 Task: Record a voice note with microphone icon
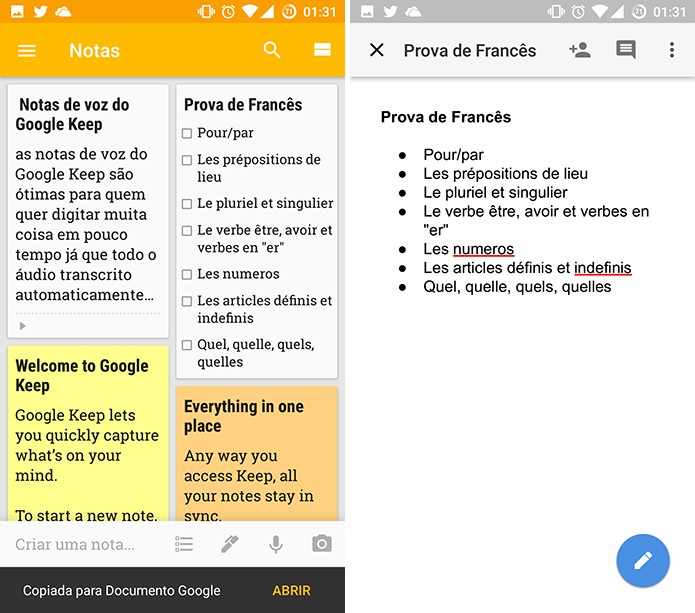pyautogui.click(x=276, y=544)
